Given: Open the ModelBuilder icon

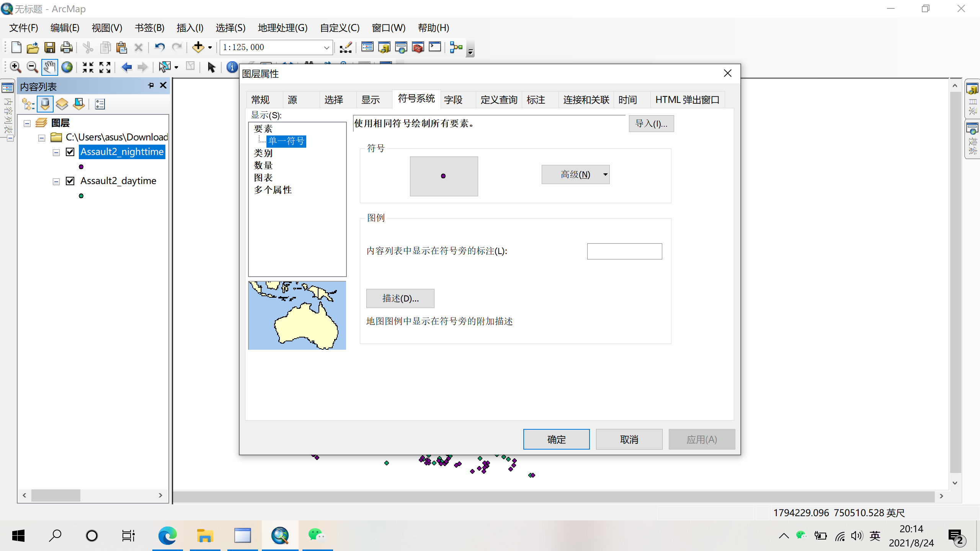Looking at the screenshot, I should pyautogui.click(x=456, y=47).
